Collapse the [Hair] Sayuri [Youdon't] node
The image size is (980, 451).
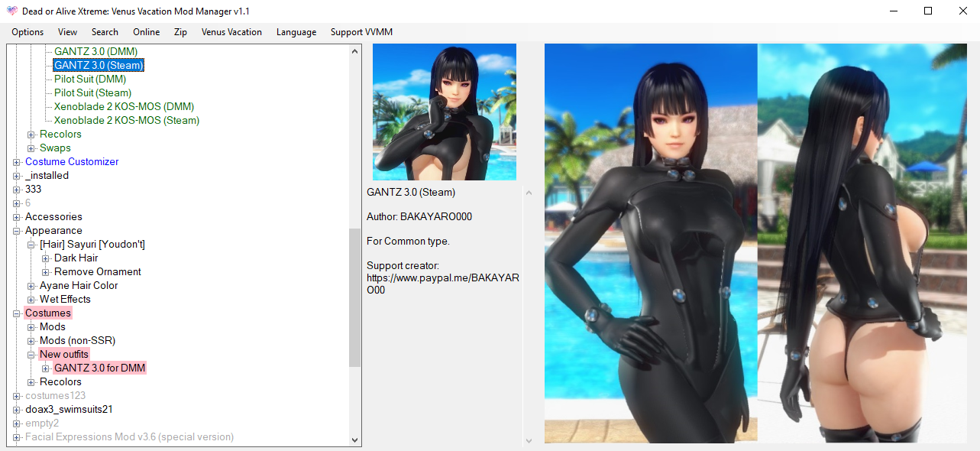(x=31, y=245)
